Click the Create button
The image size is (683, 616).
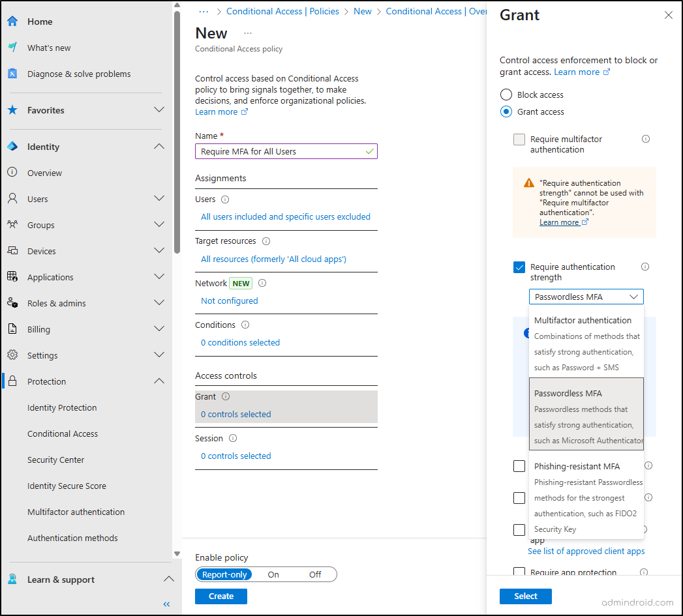pyautogui.click(x=221, y=596)
